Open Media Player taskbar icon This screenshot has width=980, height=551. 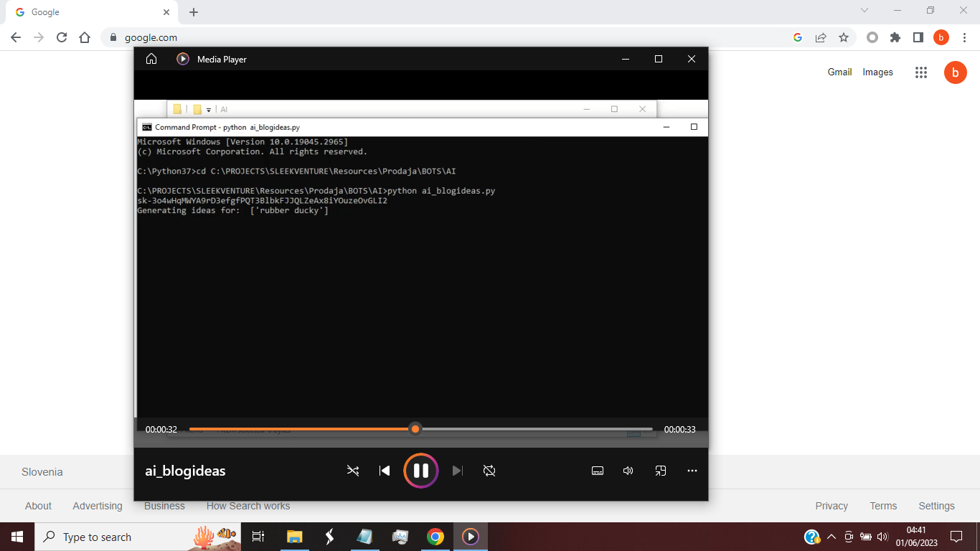click(x=471, y=537)
